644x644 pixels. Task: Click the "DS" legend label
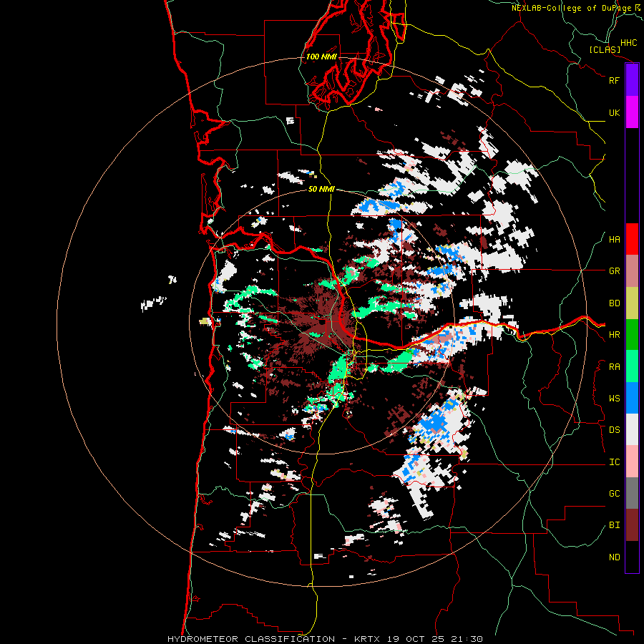(x=614, y=429)
